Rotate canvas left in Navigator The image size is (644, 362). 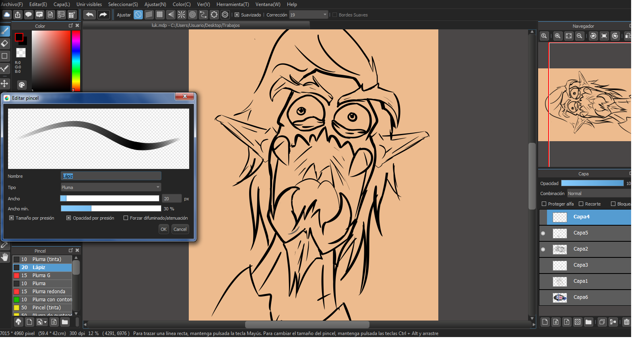[593, 36]
